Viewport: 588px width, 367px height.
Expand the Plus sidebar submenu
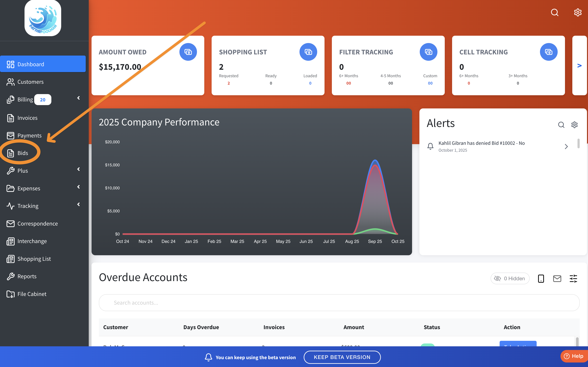[x=78, y=169]
